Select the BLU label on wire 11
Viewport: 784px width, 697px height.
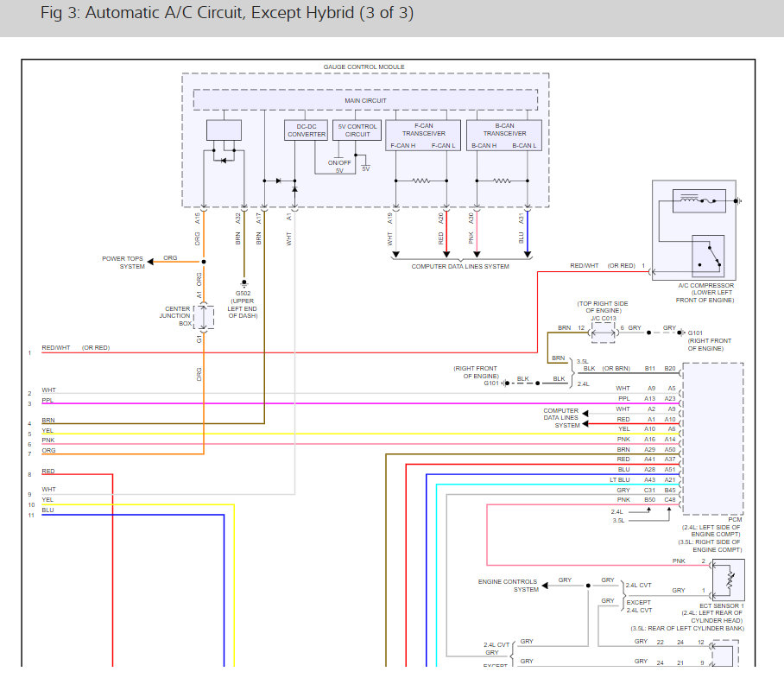47,510
